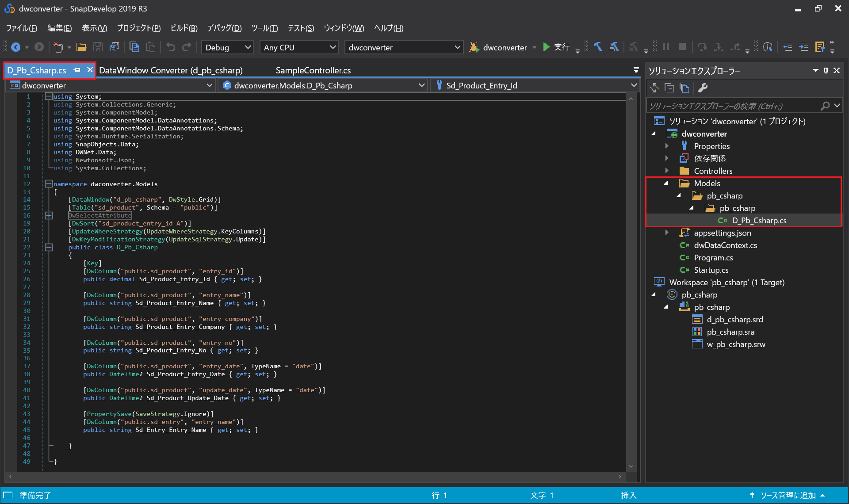Image resolution: width=849 pixels, height=504 pixels.
Task: Open the Debug configuration dropdown
Action: [228, 47]
